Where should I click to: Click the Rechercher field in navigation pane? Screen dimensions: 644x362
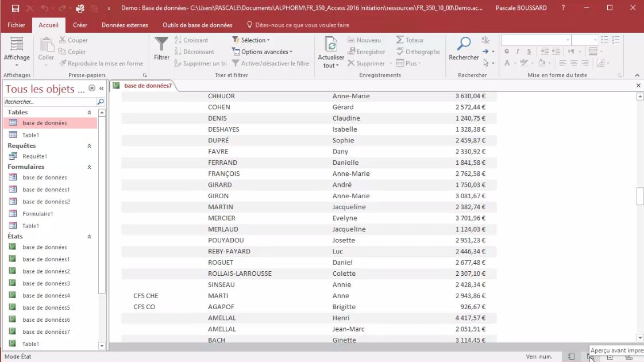coord(50,102)
